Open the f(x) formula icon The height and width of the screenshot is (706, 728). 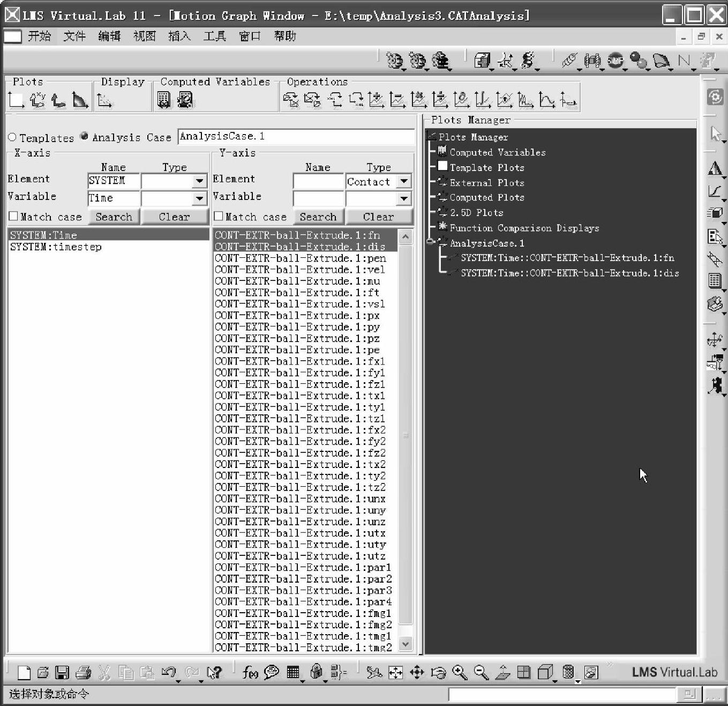pyautogui.click(x=250, y=672)
